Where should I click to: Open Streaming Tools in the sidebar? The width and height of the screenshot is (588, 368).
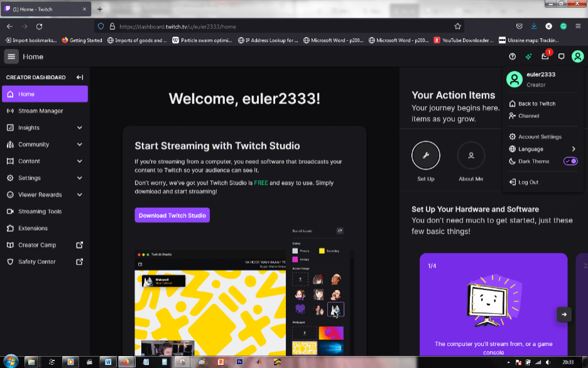[x=45, y=212]
